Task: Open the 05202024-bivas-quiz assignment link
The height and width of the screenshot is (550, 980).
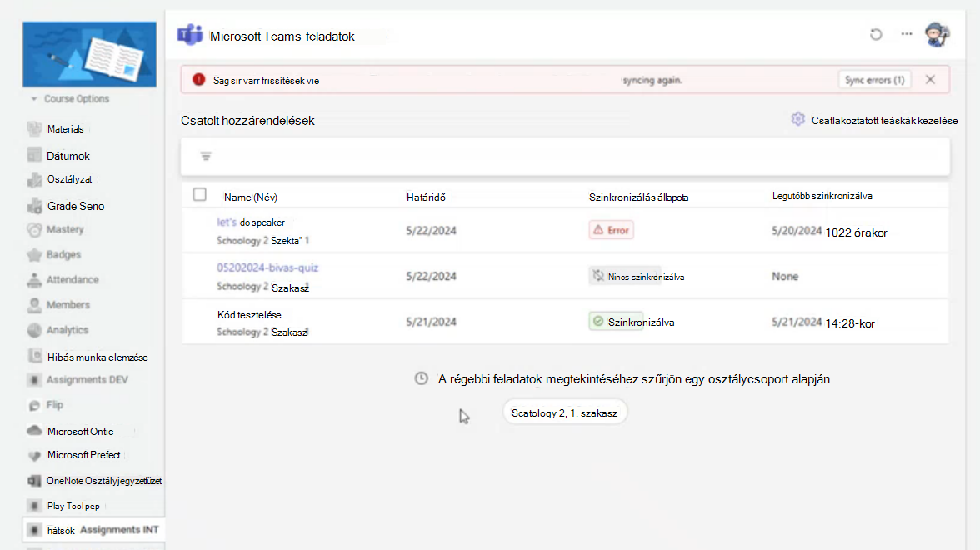Action: (267, 267)
